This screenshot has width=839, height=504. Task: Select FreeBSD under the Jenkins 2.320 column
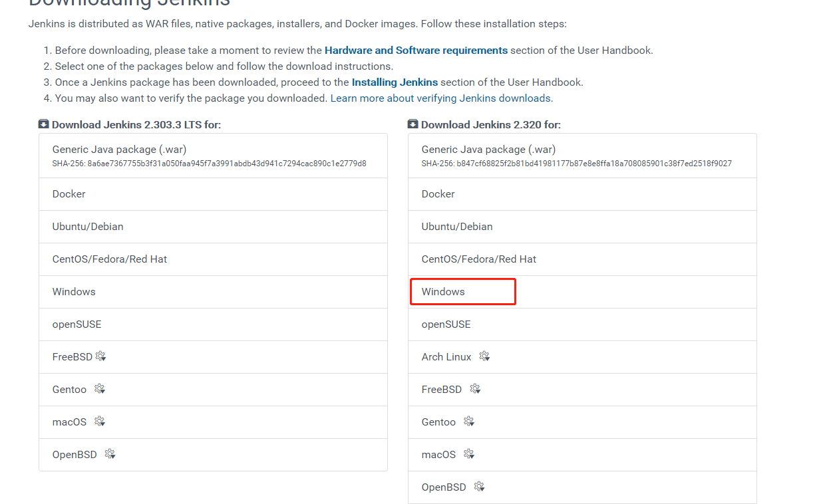[x=582, y=390]
